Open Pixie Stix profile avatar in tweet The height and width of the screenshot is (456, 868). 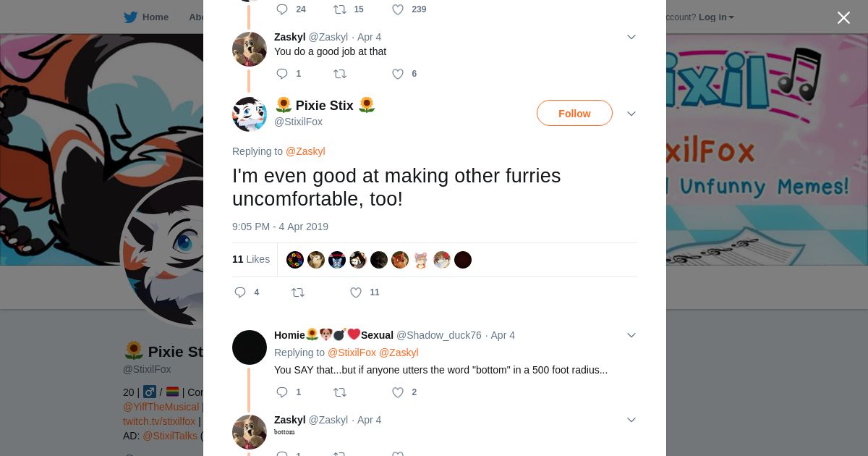pos(250,114)
